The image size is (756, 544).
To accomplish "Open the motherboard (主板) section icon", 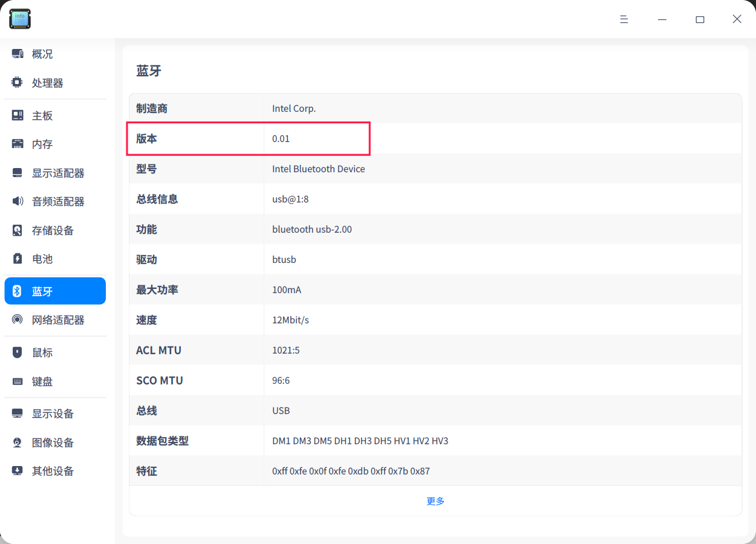I will click(x=17, y=115).
